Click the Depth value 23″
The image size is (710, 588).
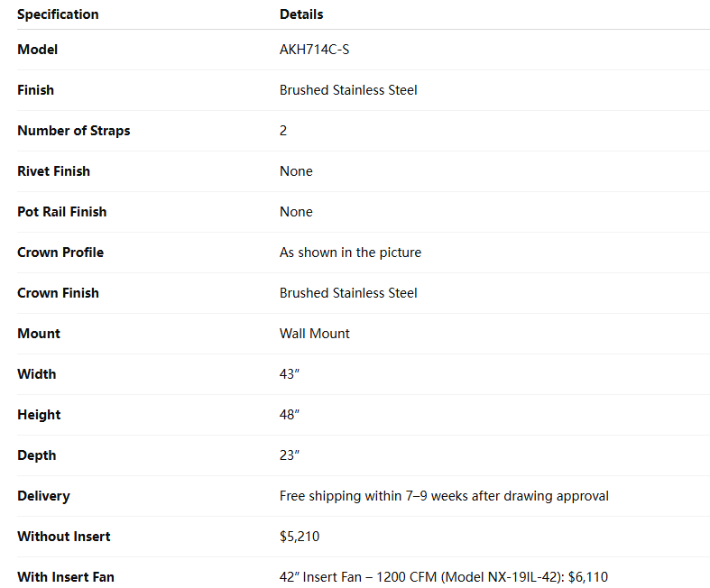290,455
